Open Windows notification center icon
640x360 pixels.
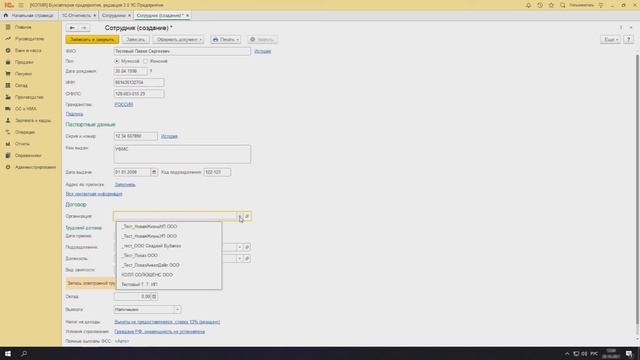(x=629, y=353)
